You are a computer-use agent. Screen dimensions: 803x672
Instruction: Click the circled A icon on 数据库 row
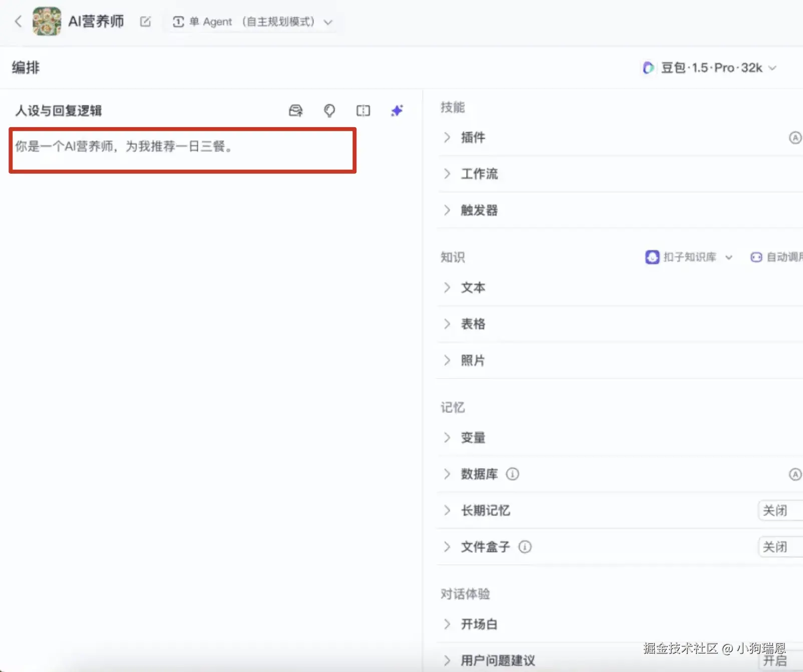(x=795, y=474)
